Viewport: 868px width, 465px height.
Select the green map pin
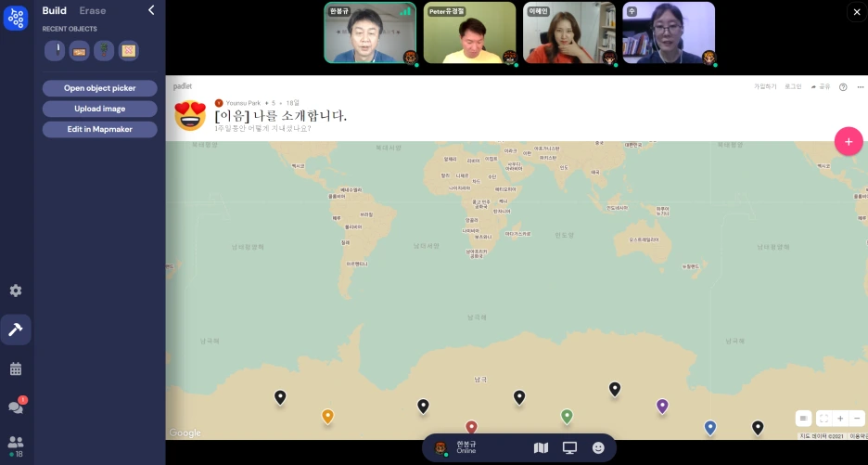point(567,416)
